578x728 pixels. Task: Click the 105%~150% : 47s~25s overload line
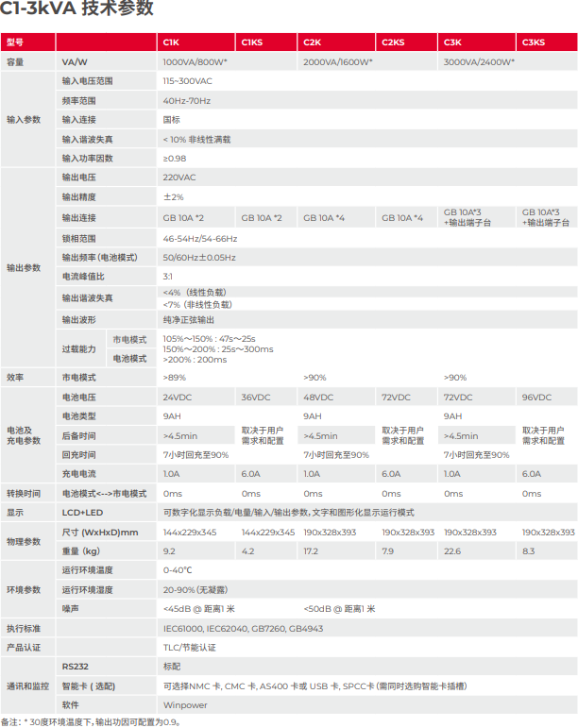pyautogui.click(x=209, y=338)
